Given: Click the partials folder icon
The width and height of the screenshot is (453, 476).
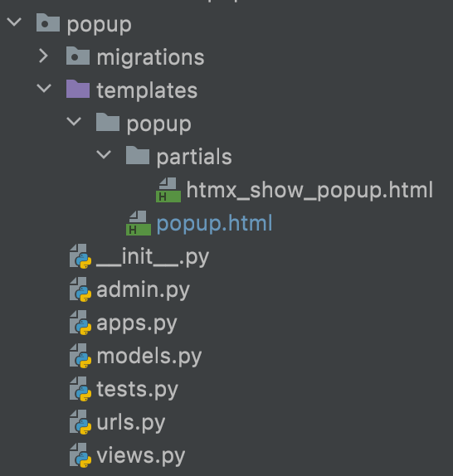Looking at the screenshot, I should point(138,155).
